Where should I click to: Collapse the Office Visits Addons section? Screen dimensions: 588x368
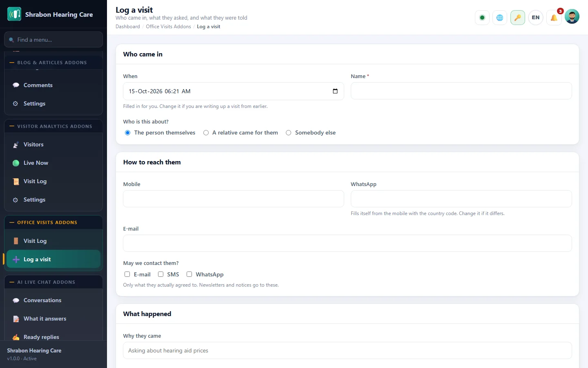pos(53,222)
